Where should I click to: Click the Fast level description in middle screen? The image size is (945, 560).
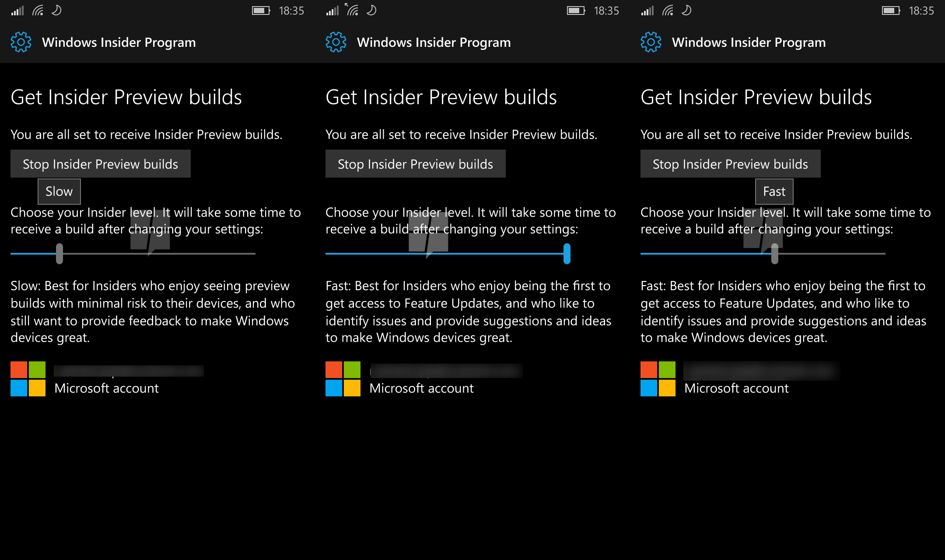[469, 312]
